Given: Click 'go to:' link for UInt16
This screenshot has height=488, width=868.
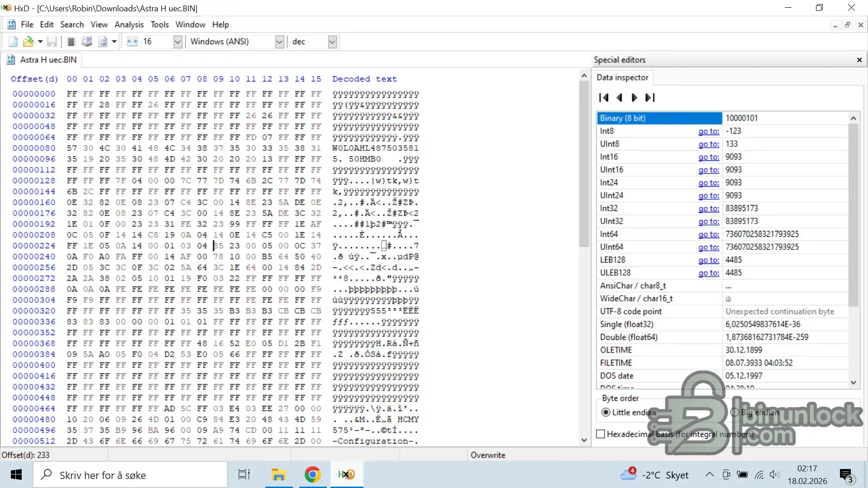Looking at the screenshot, I should click(708, 170).
